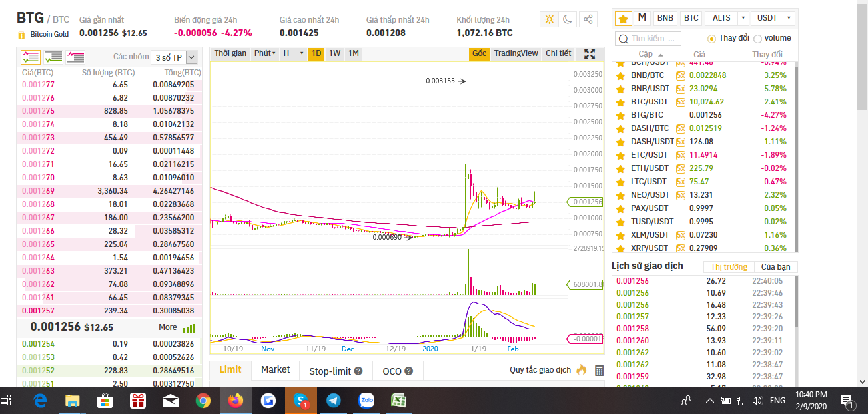Sort the market list by Thay đổi column
Viewport: 868px width, 414px height.
[x=767, y=54]
